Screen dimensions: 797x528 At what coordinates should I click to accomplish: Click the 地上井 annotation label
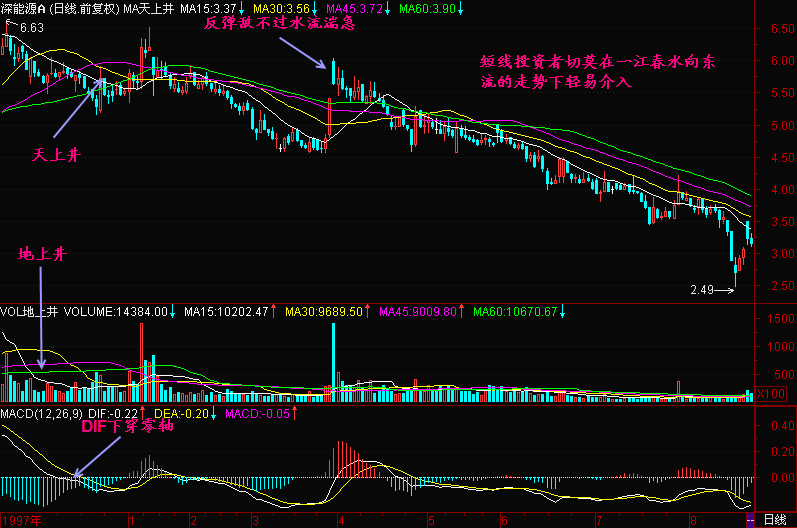click(x=41, y=255)
